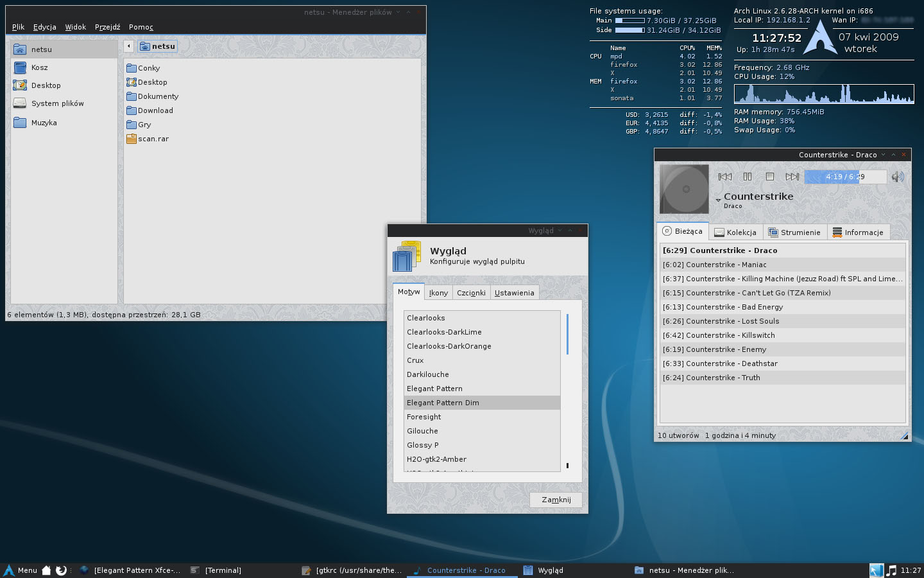
Task: Click the Zamknij button
Action: 556,500
